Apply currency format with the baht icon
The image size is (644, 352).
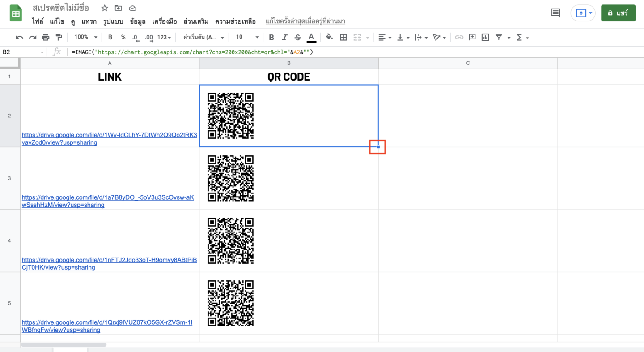[x=110, y=37]
